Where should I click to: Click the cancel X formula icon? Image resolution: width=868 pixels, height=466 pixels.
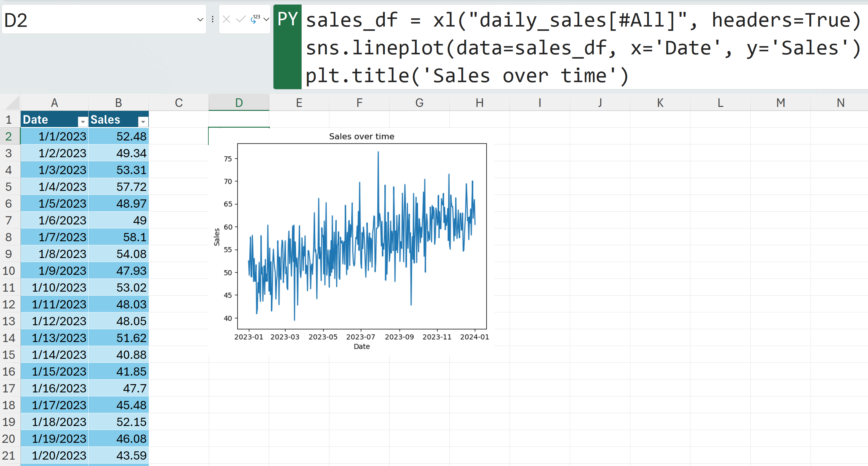pyautogui.click(x=226, y=20)
